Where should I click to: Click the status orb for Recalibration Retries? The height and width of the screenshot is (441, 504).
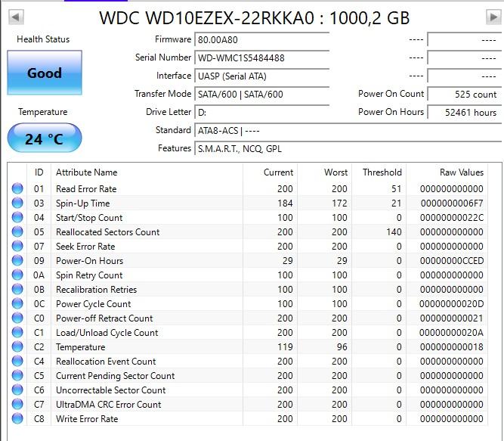(17, 289)
